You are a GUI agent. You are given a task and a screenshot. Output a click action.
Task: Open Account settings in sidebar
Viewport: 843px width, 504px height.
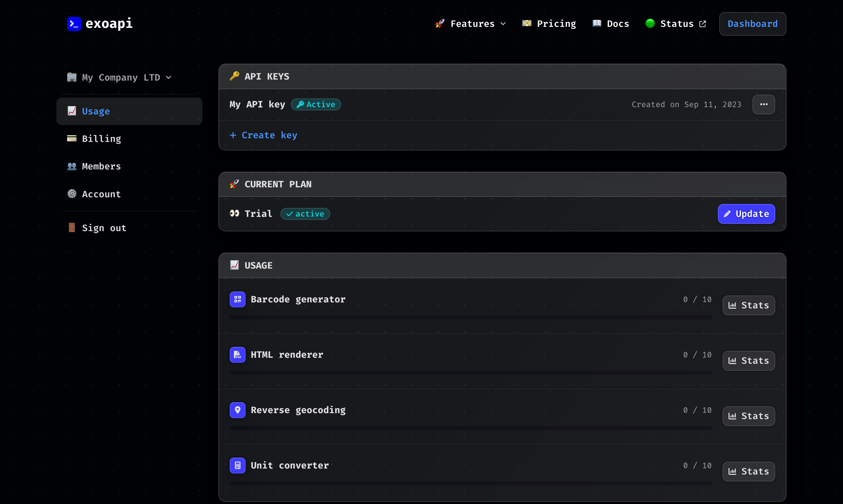pos(101,194)
